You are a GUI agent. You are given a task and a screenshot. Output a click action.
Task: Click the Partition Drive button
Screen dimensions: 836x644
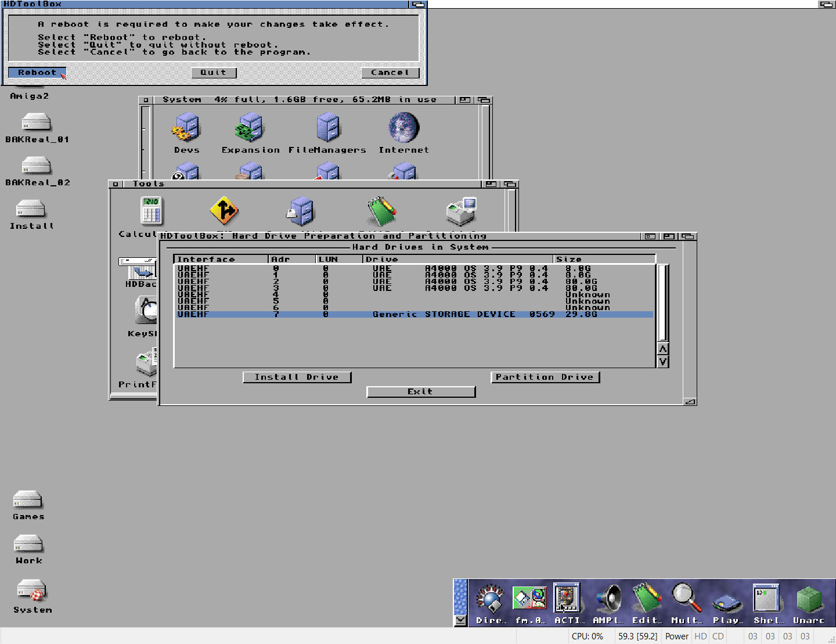tap(545, 377)
